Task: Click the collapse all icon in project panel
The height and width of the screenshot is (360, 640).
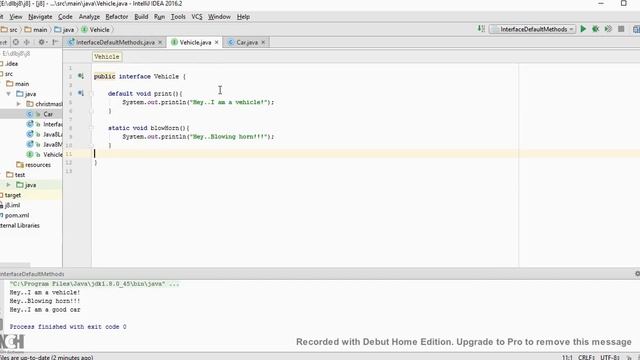Action: [27, 42]
